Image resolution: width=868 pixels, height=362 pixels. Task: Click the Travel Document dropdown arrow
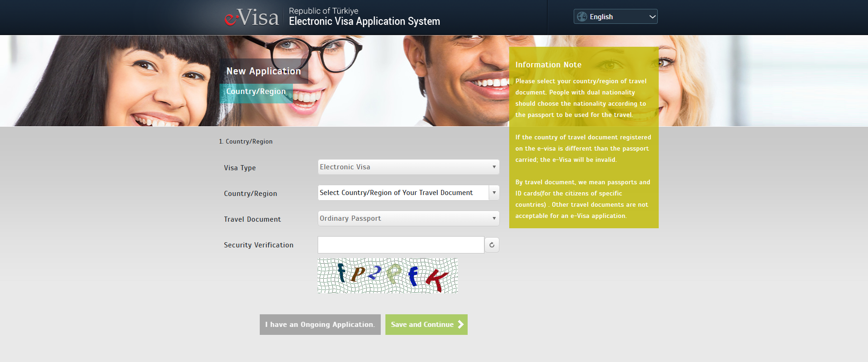pos(494,218)
